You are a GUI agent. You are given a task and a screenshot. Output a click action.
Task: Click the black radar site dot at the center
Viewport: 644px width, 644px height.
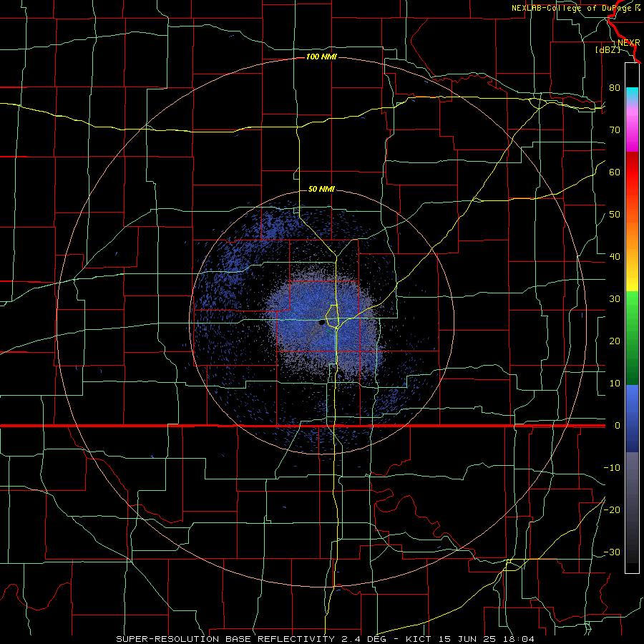point(322,323)
